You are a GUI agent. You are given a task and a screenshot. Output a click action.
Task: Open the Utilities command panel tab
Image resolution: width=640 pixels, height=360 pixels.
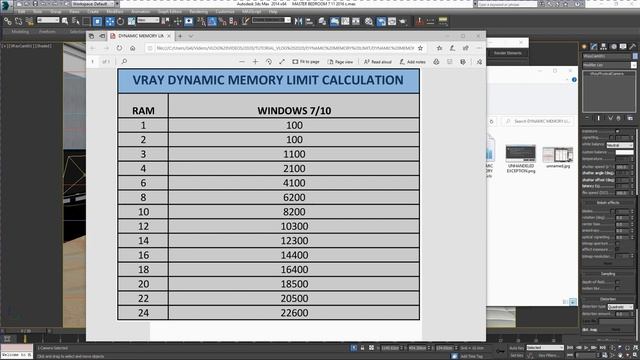pos(633,47)
